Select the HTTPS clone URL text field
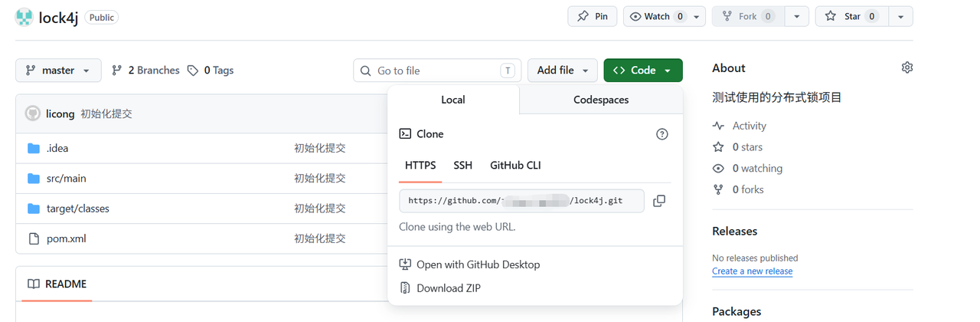The height and width of the screenshot is (322, 980). [522, 201]
